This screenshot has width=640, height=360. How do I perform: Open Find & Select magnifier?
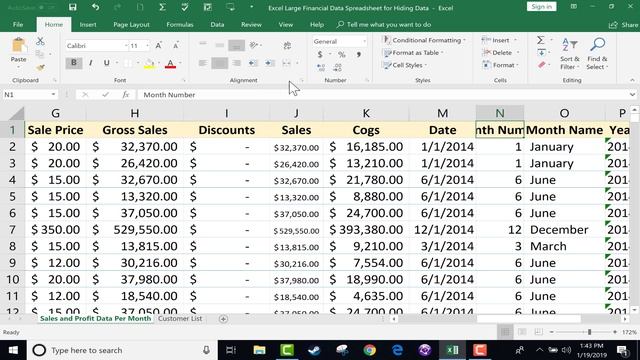[x=597, y=54]
